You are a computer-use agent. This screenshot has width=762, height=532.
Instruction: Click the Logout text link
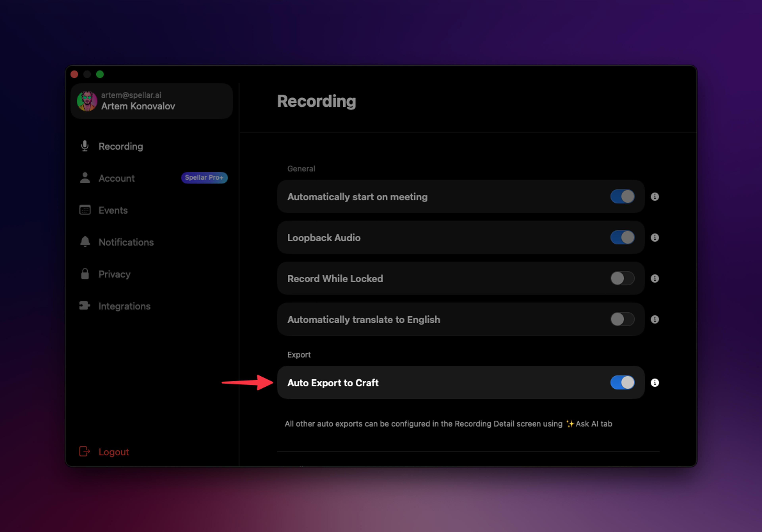[114, 452]
